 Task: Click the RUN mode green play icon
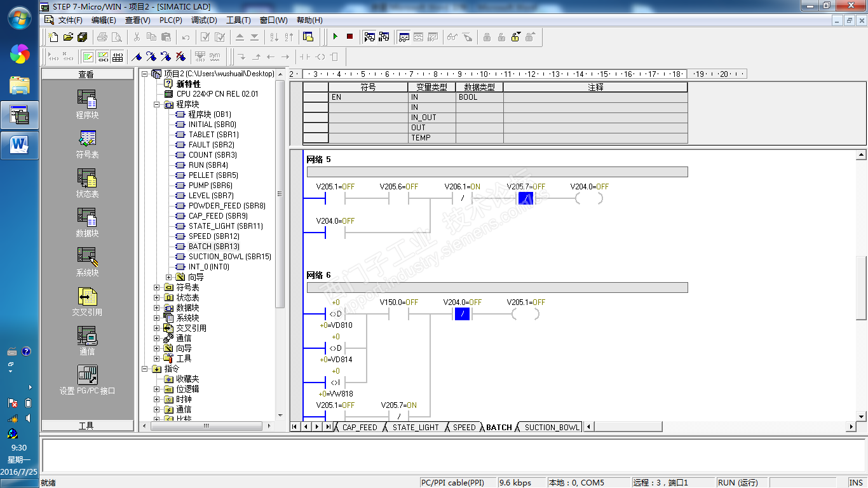tap(336, 37)
